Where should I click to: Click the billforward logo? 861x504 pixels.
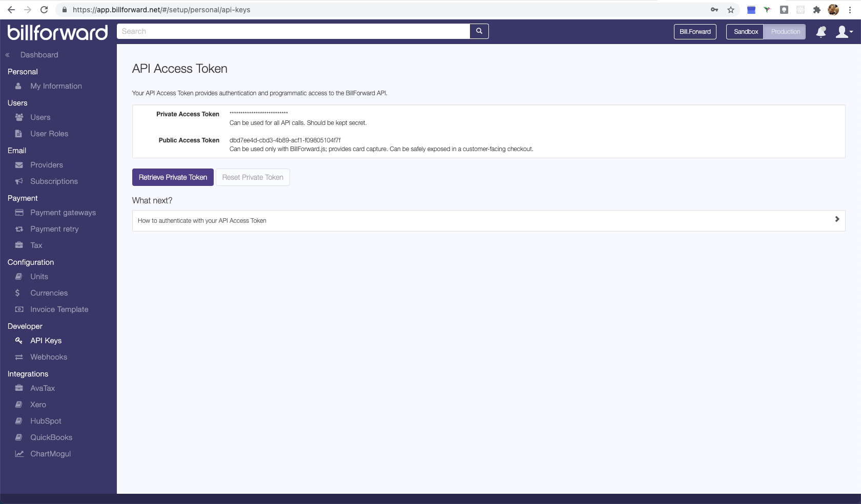[57, 32]
